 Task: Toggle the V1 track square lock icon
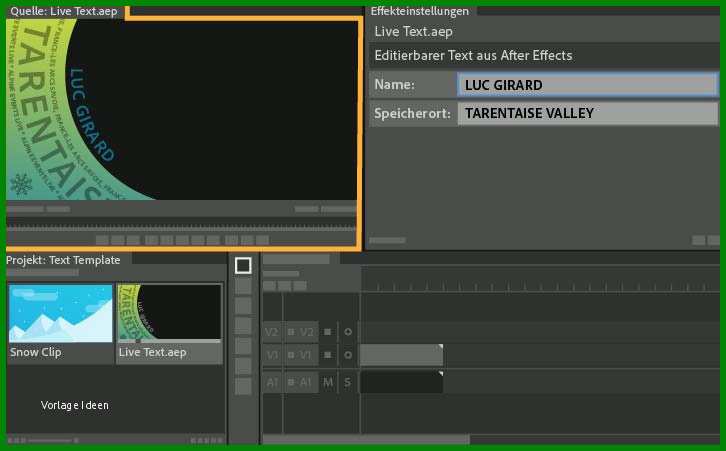tap(327, 355)
